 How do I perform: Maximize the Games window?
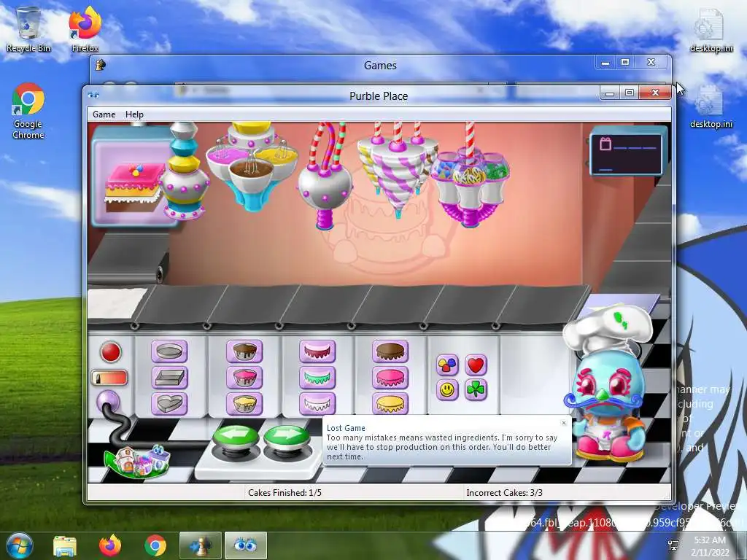click(625, 63)
